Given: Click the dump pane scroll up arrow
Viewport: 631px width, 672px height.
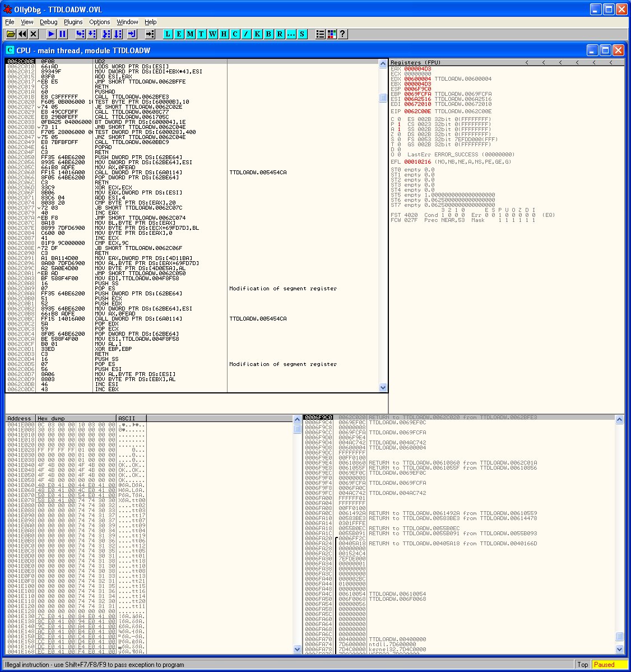Looking at the screenshot, I should tap(298, 419).
